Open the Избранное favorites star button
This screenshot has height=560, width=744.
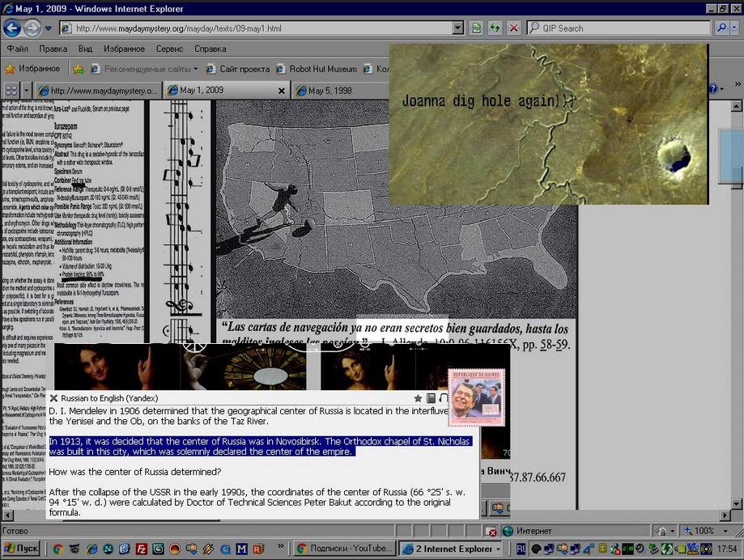[x=32, y=69]
